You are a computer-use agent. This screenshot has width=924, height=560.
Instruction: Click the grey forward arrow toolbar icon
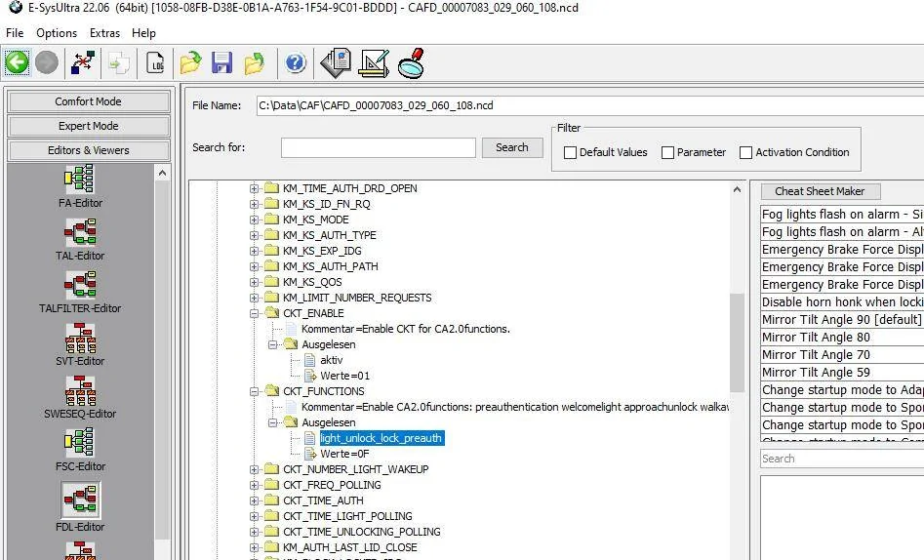(x=47, y=62)
